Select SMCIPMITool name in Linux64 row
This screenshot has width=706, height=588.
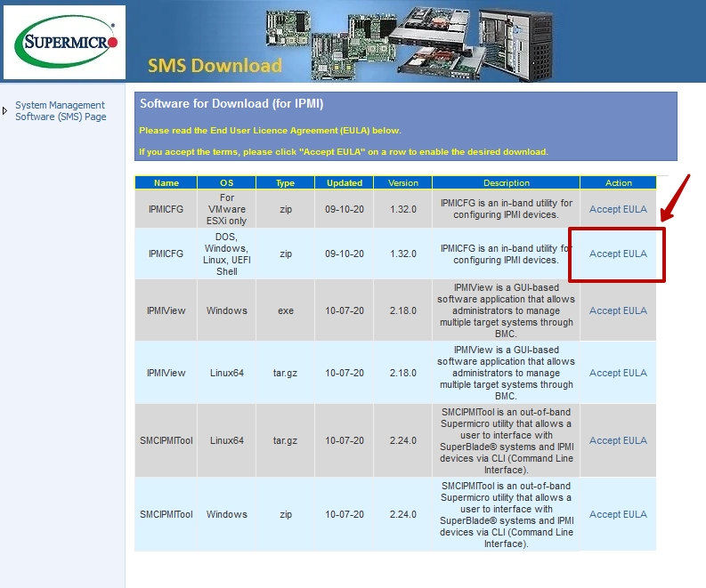coord(166,440)
